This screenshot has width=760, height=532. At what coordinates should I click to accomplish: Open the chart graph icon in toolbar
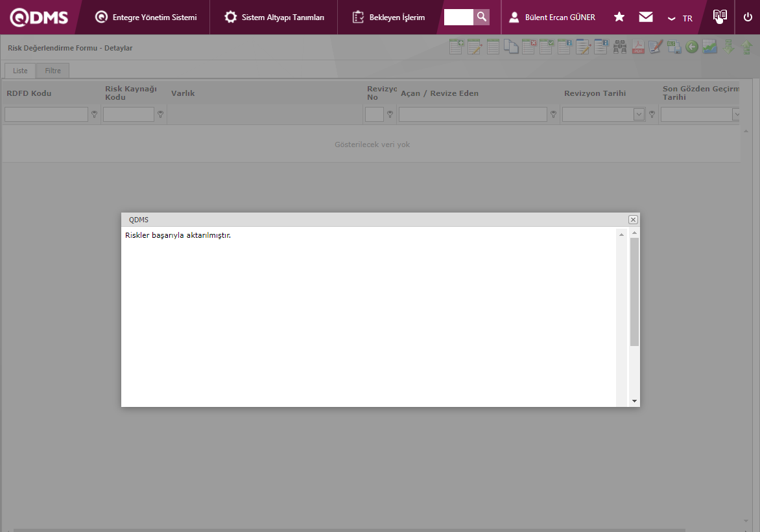tap(710, 47)
